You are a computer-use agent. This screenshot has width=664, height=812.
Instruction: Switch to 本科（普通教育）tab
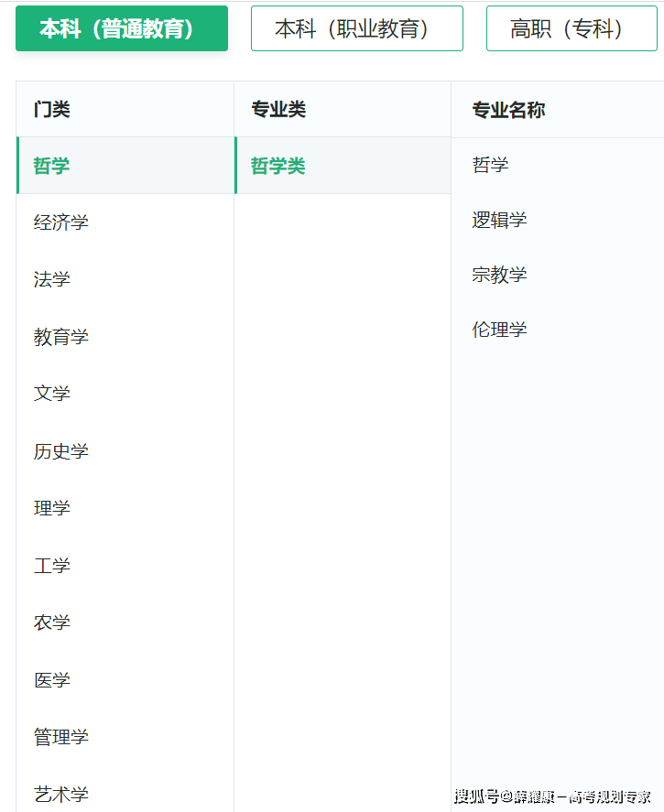(122, 28)
